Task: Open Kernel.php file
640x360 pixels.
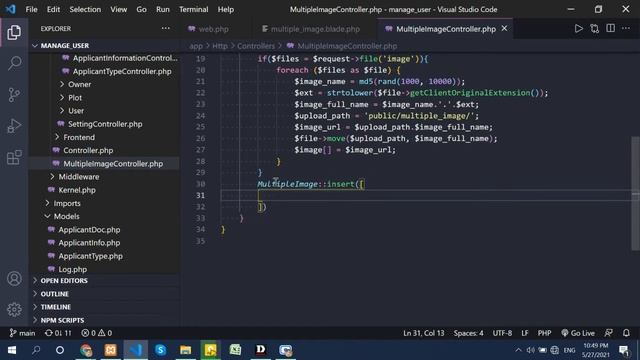Action: point(77,190)
